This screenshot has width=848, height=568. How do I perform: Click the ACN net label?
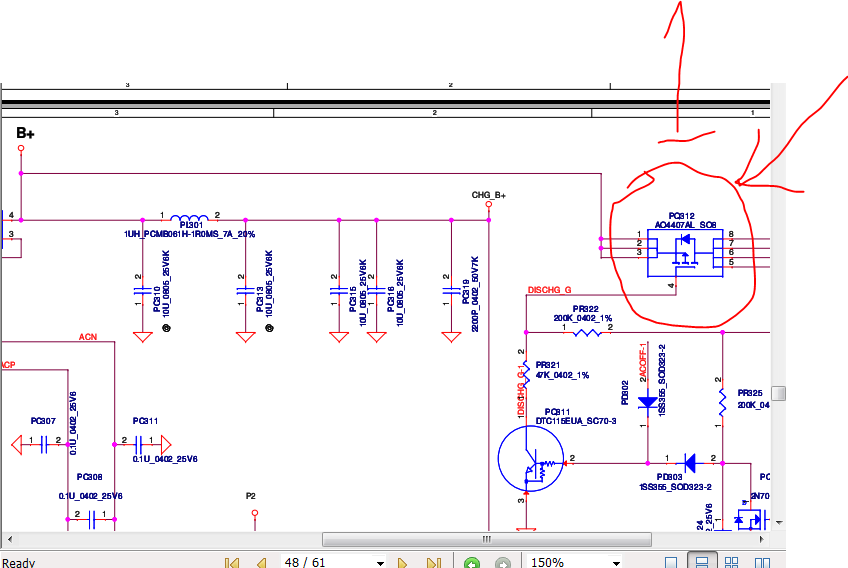click(x=88, y=337)
